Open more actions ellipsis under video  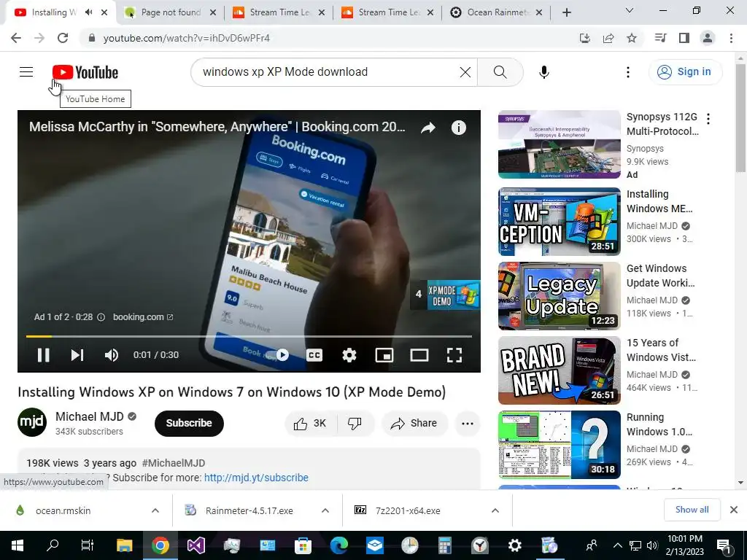468,424
